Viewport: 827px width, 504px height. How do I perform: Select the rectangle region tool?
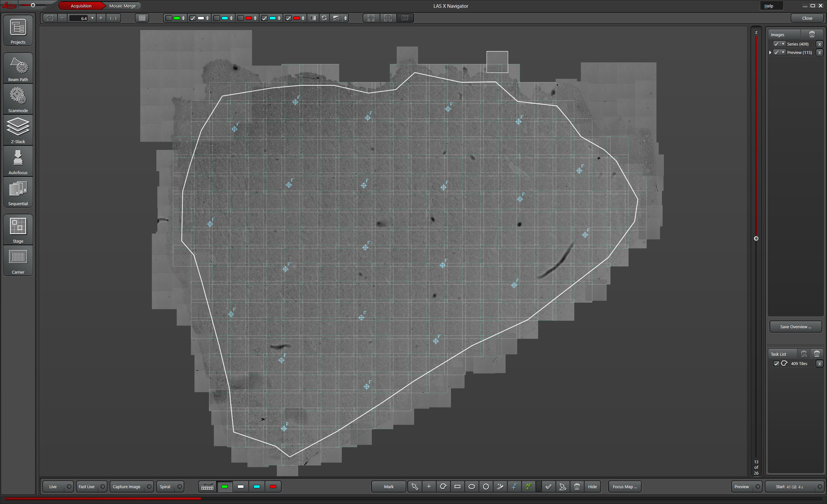457,487
